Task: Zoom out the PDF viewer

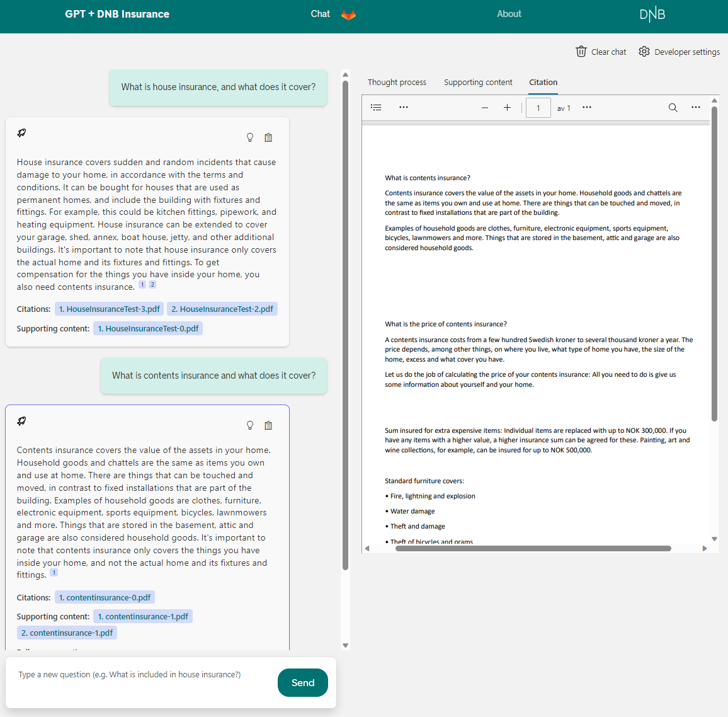Action: coord(485,108)
